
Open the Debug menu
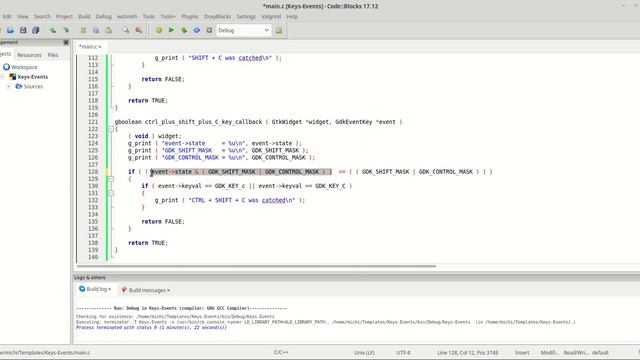point(104,16)
